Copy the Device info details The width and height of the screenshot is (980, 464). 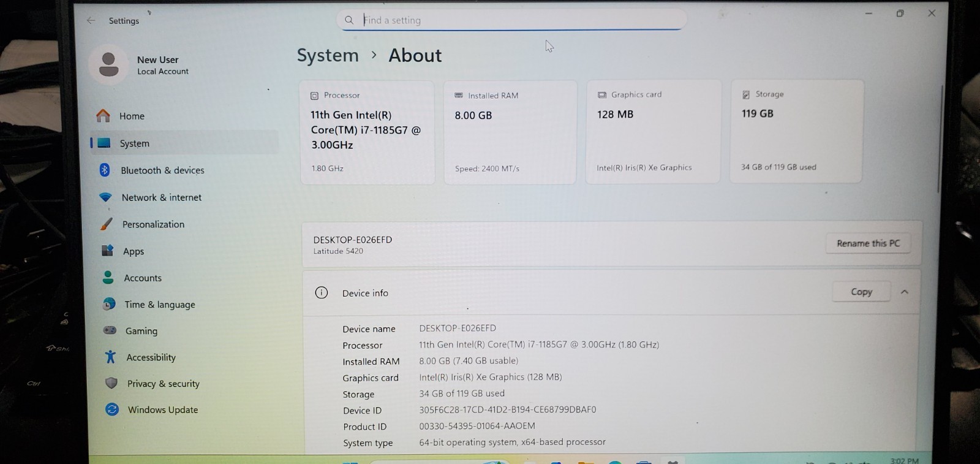(x=861, y=292)
